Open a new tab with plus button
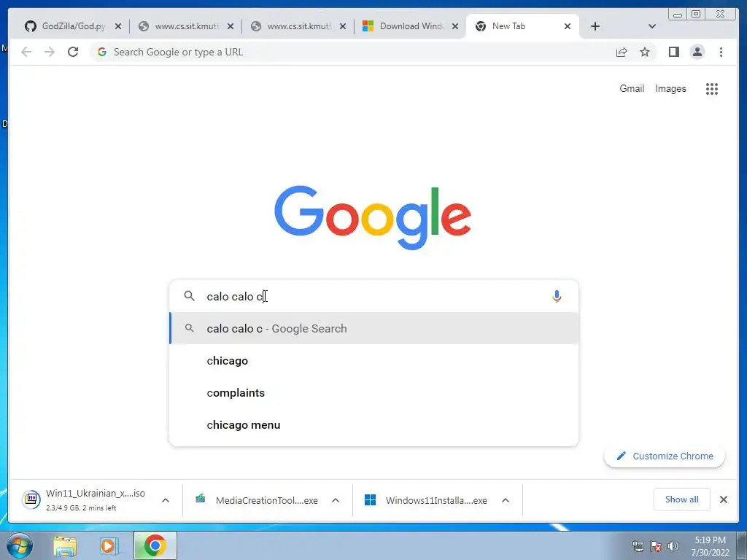Image resolution: width=747 pixels, height=560 pixels. tap(595, 27)
